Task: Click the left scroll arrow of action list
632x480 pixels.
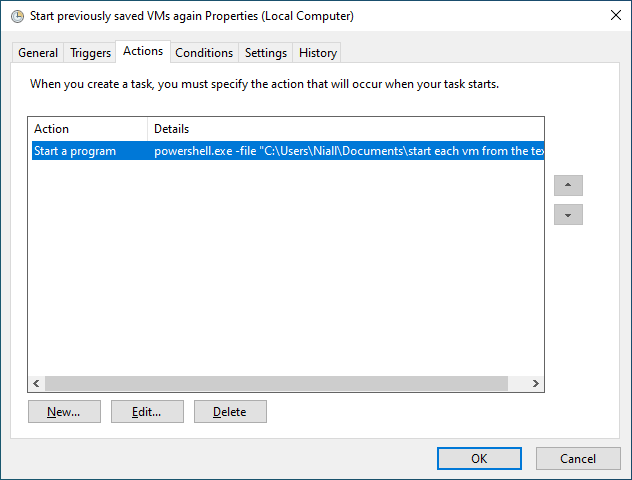Action: [36, 383]
